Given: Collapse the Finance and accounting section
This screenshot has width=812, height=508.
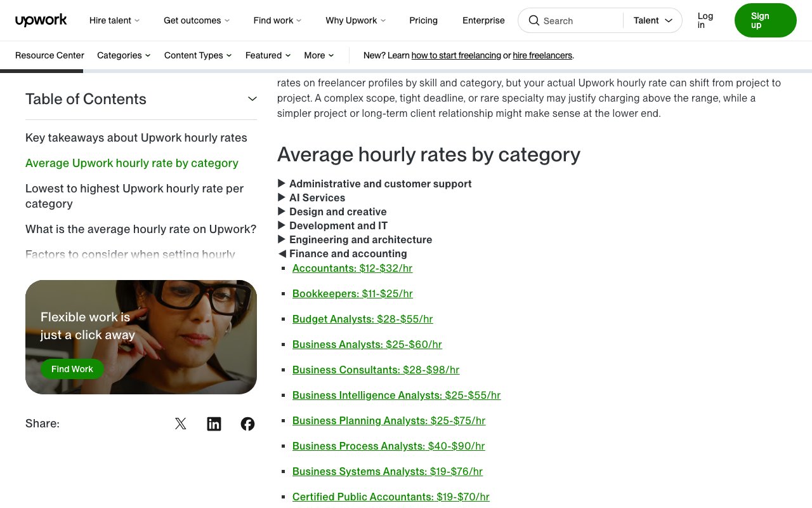Looking at the screenshot, I should point(343,253).
